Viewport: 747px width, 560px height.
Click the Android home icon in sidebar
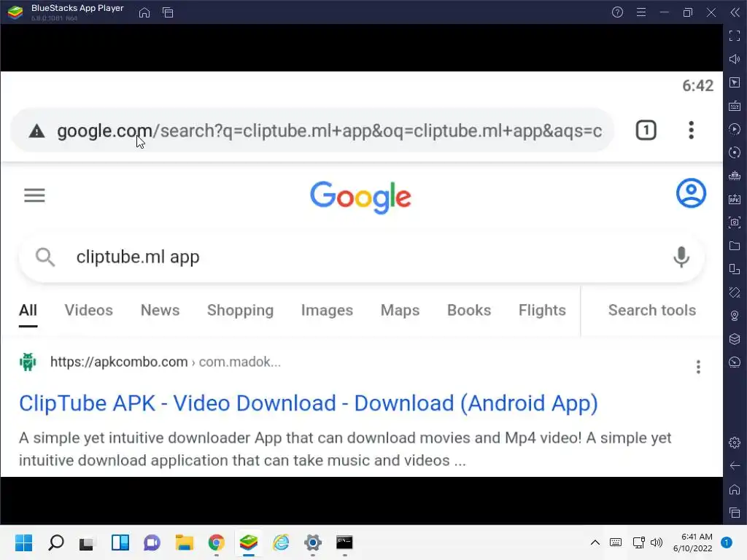click(735, 489)
